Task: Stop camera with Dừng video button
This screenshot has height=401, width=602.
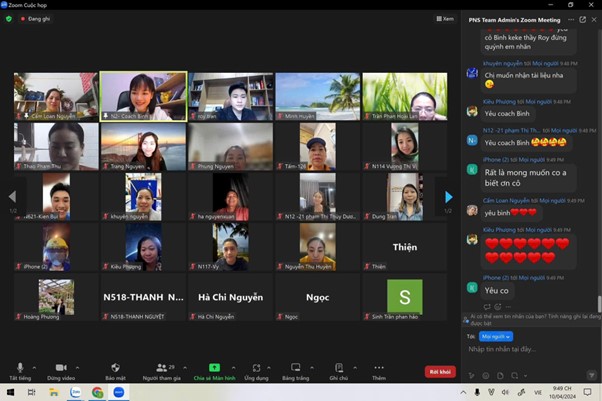Action: (60, 367)
